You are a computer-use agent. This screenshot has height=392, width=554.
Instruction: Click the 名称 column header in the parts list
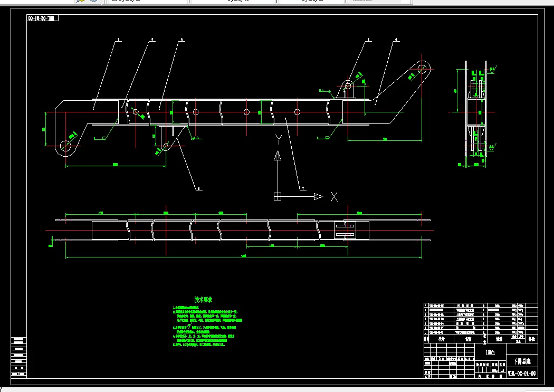click(x=468, y=339)
